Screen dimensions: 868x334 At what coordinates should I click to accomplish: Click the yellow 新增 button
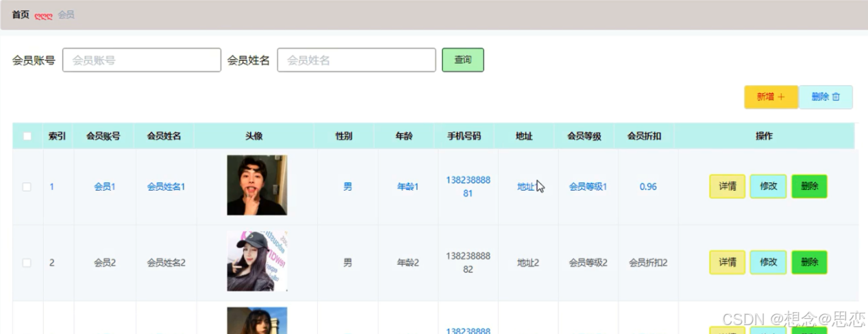pyautogui.click(x=771, y=97)
